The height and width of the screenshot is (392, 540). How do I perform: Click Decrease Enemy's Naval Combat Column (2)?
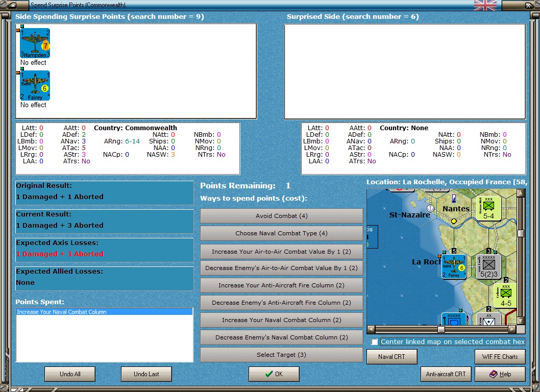click(281, 337)
